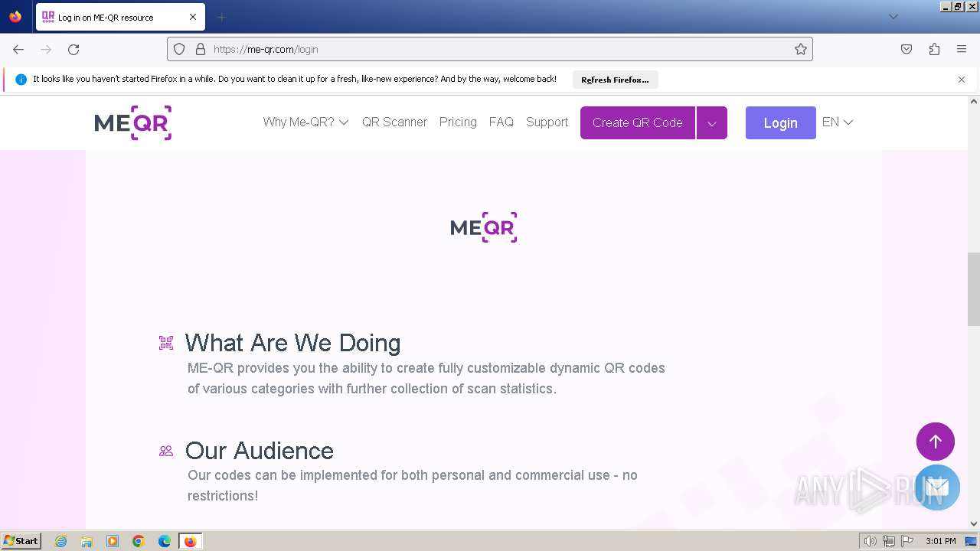Click the Login button
Screen dimensions: 980x551
coord(780,122)
